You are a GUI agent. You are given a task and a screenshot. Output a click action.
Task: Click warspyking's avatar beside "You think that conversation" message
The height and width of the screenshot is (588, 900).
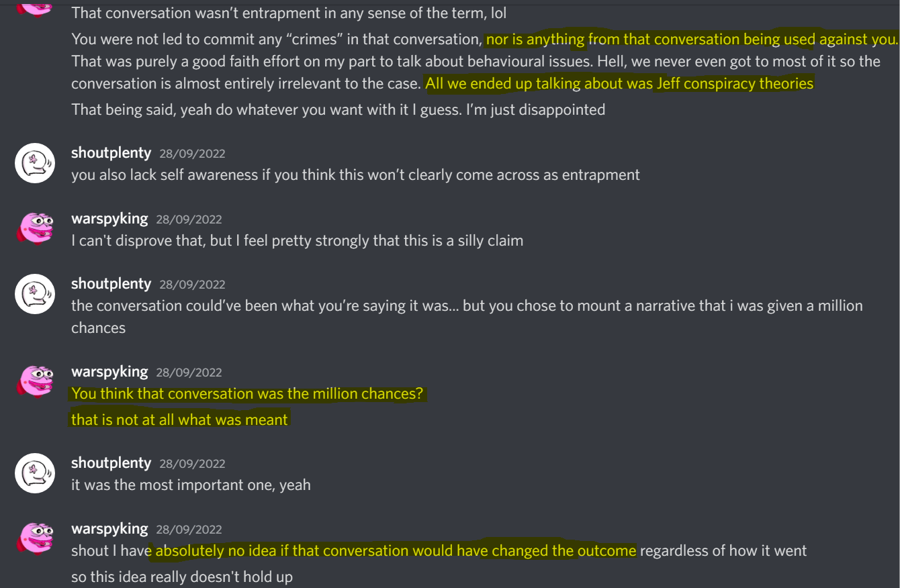click(34, 381)
